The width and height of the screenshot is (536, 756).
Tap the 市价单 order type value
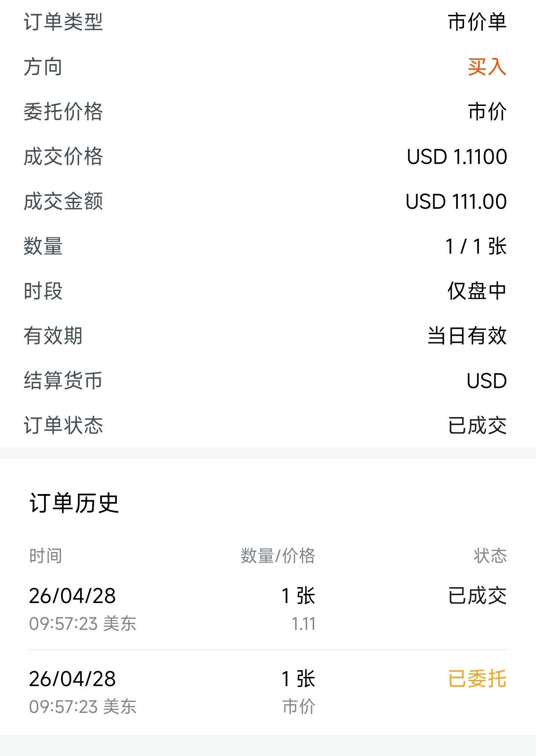click(477, 22)
